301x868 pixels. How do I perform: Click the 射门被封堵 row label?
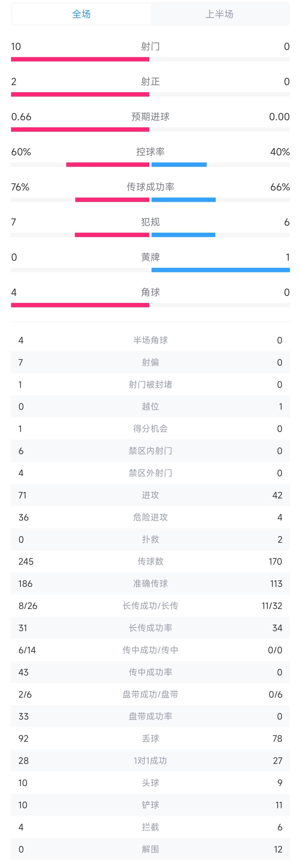pyautogui.click(x=150, y=384)
